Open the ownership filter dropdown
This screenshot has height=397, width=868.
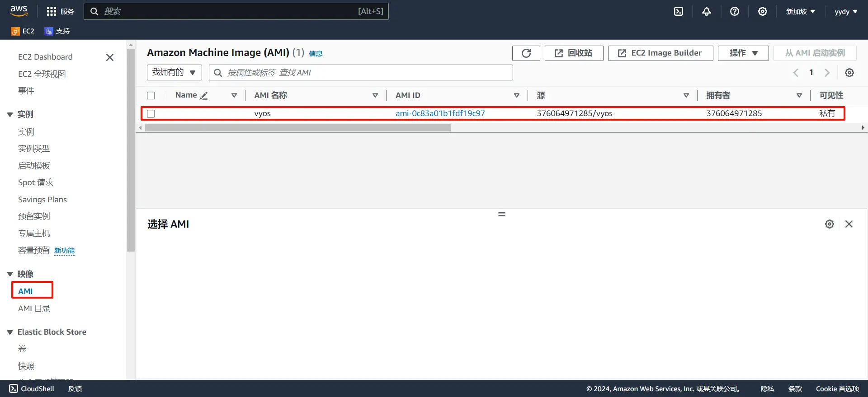[174, 72]
